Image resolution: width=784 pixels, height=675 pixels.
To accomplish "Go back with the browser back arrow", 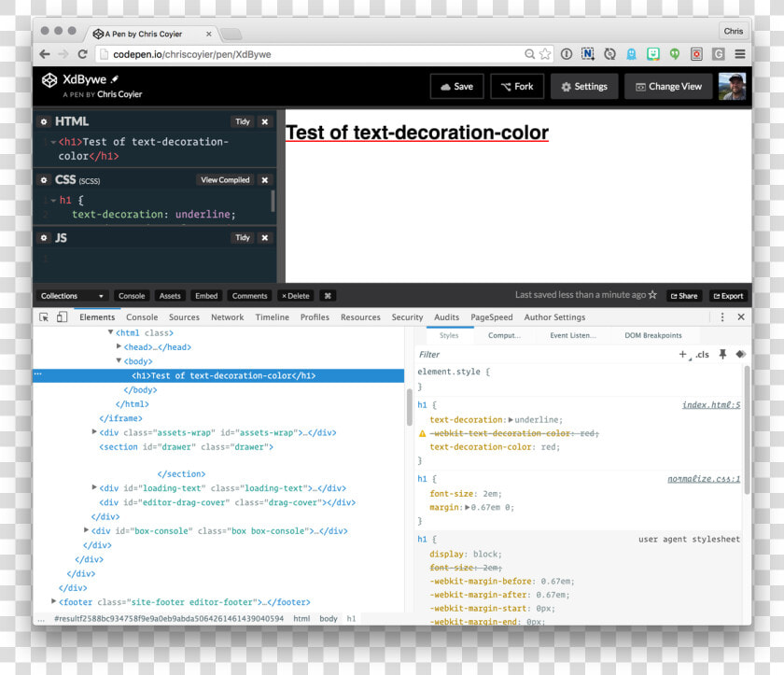I will [45, 54].
